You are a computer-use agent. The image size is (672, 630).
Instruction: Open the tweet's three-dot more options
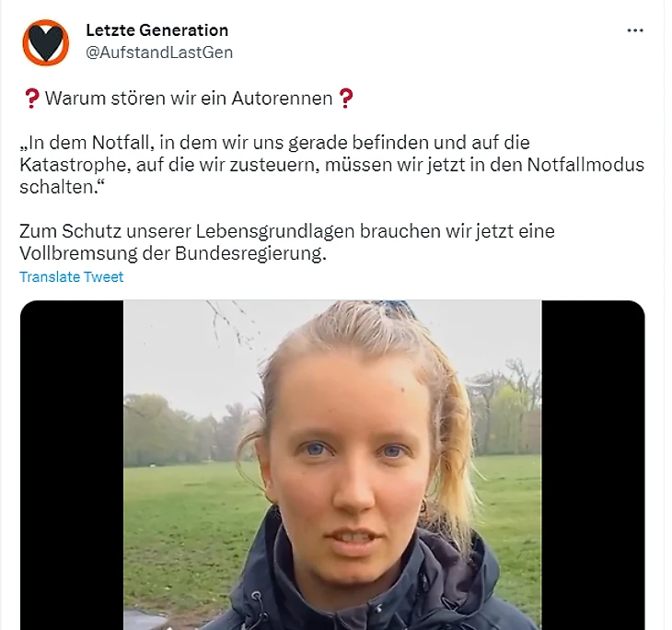point(634,30)
